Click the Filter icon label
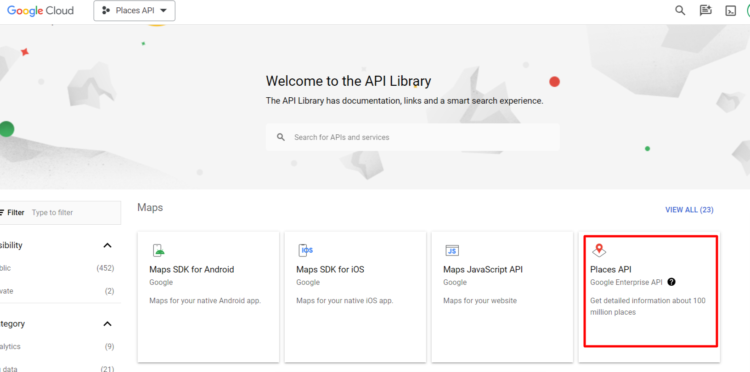750x372 pixels. click(12, 212)
